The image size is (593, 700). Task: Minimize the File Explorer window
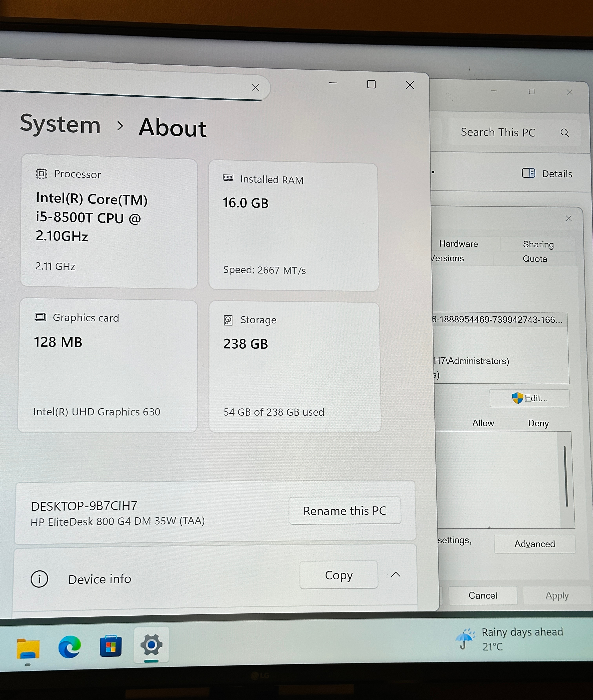click(x=494, y=91)
